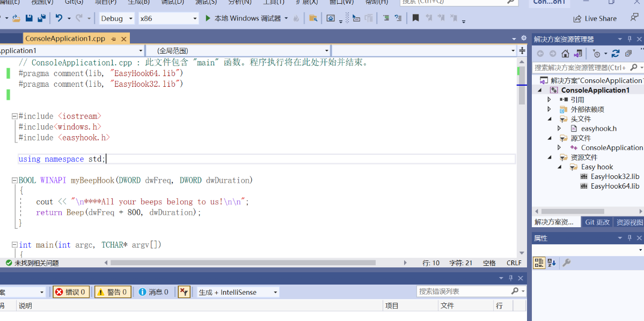The width and height of the screenshot is (644, 321).
Task: Click the Home icon in Solution Explorer
Action: point(565,54)
